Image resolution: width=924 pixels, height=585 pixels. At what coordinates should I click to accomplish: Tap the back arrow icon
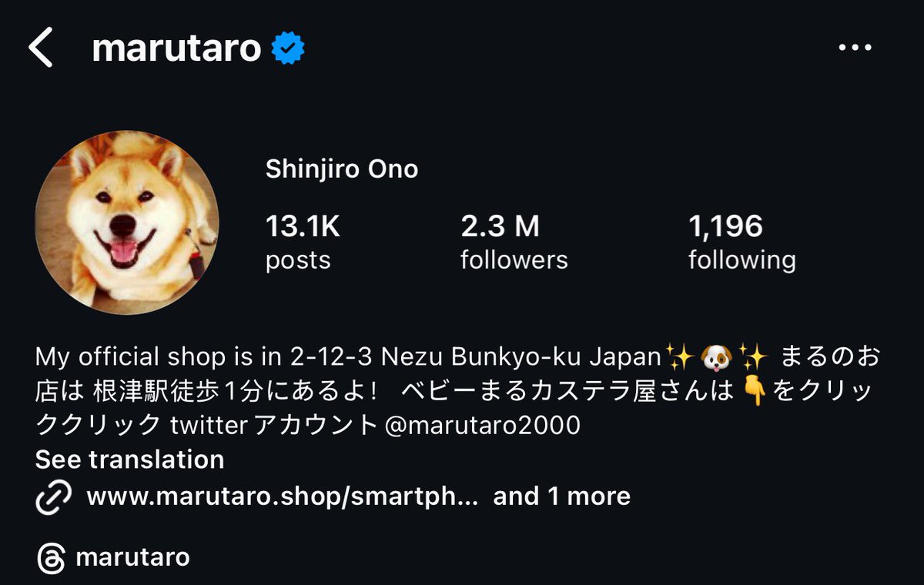point(41,48)
